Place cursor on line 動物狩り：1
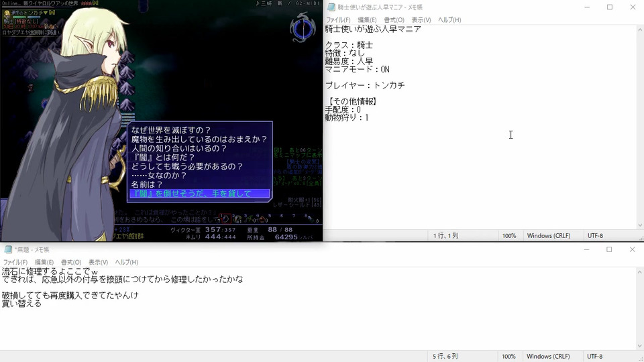The width and height of the screenshot is (644, 362). tap(347, 117)
